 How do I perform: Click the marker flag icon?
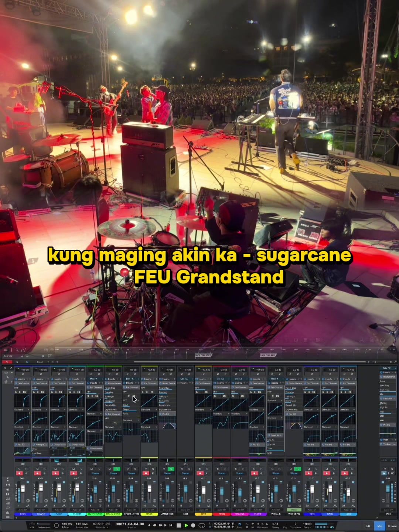tap(49, 356)
